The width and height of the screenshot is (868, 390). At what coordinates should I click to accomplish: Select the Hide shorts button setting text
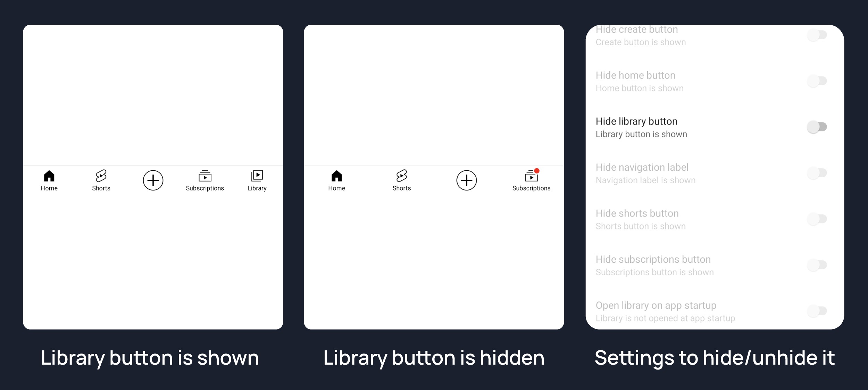(637, 213)
